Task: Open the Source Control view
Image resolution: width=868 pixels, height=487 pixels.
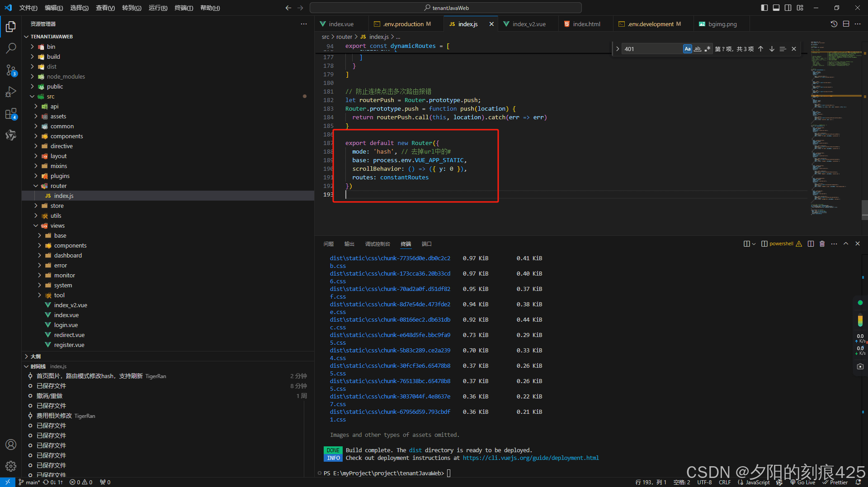Action: [11, 70]
